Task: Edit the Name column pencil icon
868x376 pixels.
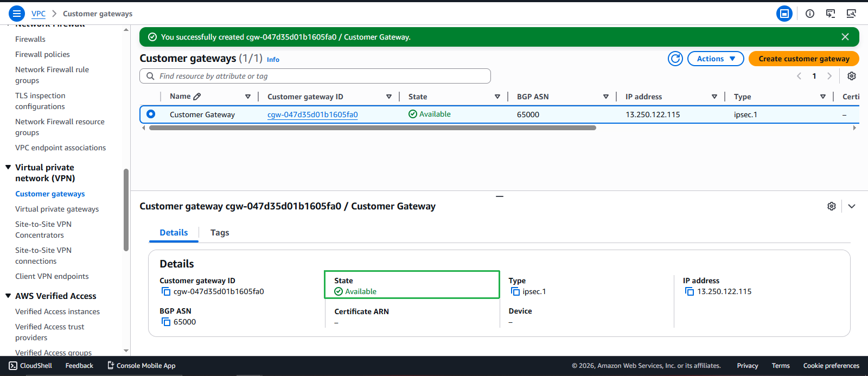Action: (197, 97)
